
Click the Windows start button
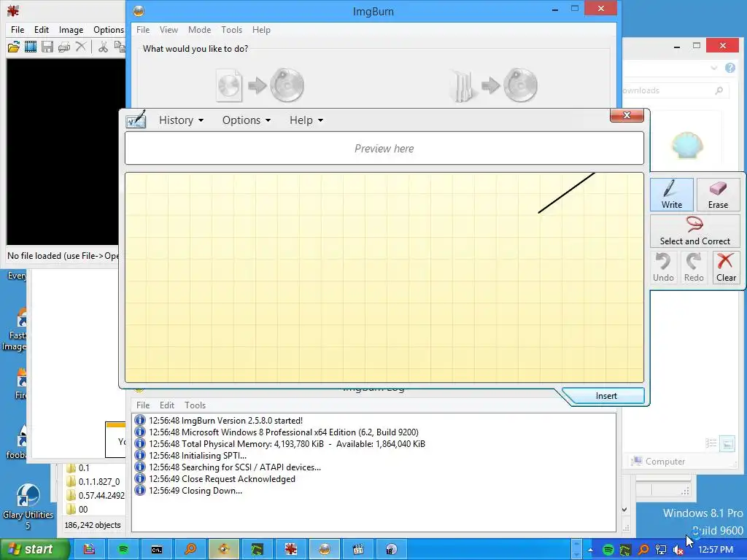point(35,550)
